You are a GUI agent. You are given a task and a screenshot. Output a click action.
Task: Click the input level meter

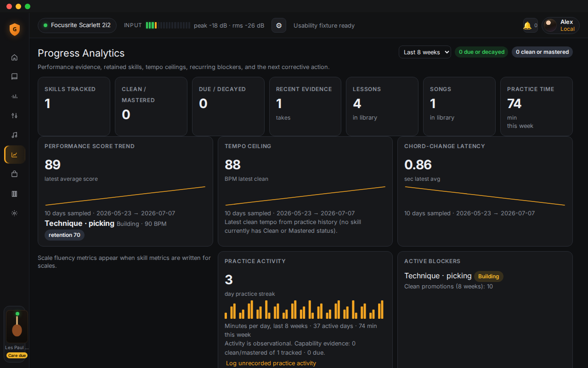click(x=168, y=25)
